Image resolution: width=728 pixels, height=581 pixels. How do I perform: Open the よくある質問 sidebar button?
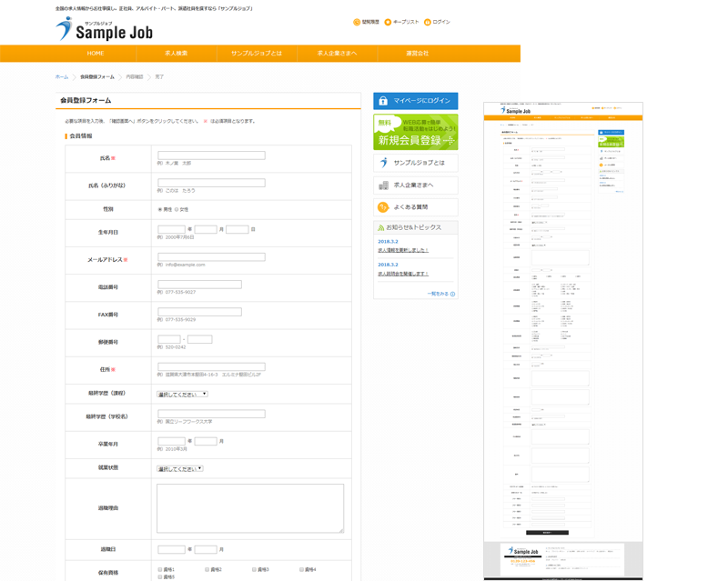pos(416,207)
